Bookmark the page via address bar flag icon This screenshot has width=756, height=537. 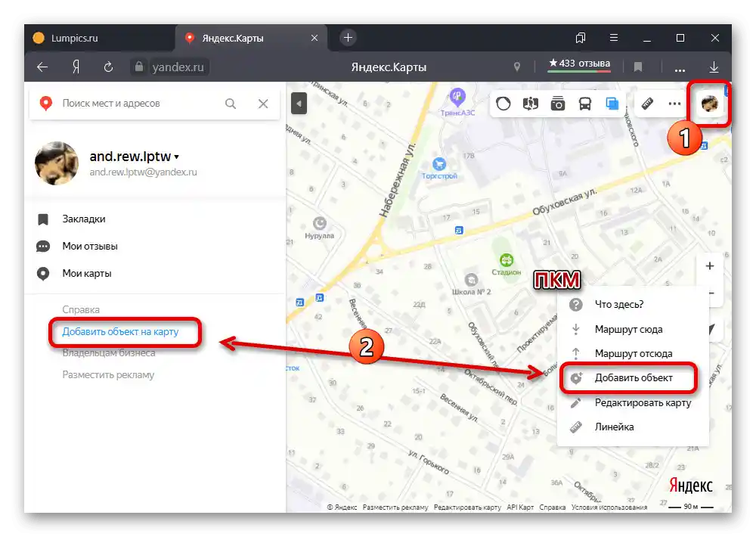point(638,67)
